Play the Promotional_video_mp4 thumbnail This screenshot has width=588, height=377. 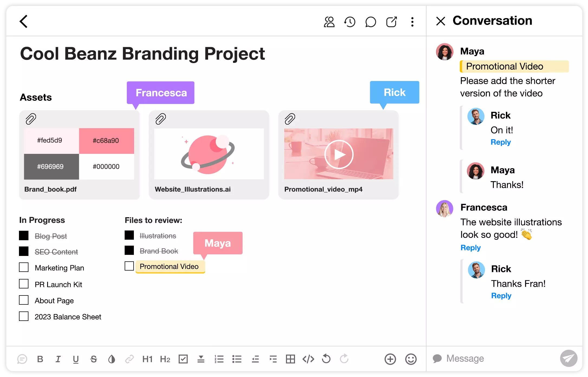click(x=339, y=154)
